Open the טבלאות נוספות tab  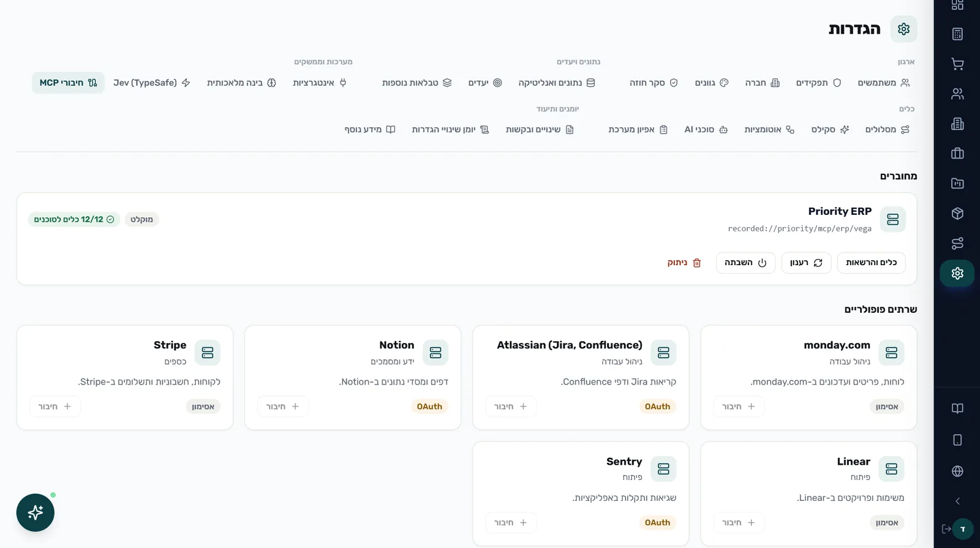[x=417, y=83]
